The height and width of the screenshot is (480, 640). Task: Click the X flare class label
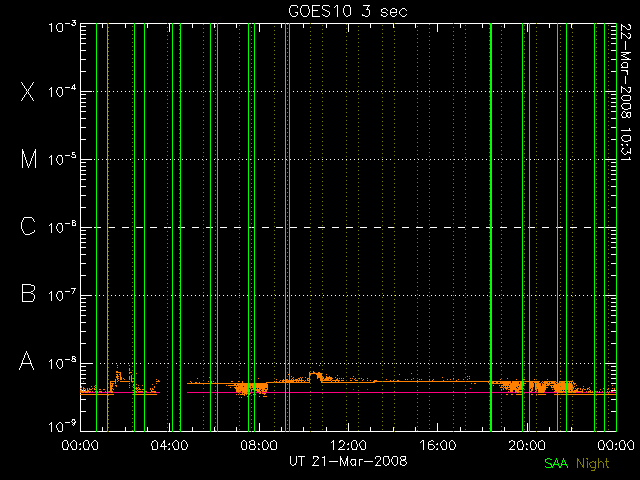(28, 91)
